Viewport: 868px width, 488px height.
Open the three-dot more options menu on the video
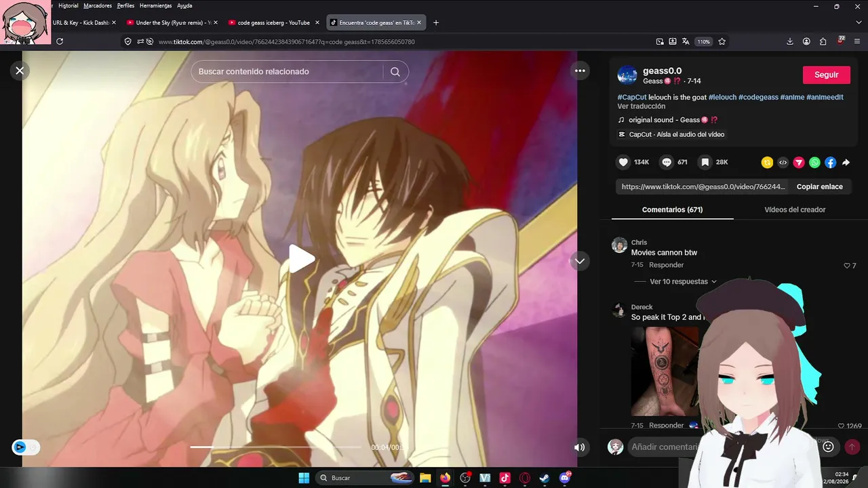pos(580,70)
